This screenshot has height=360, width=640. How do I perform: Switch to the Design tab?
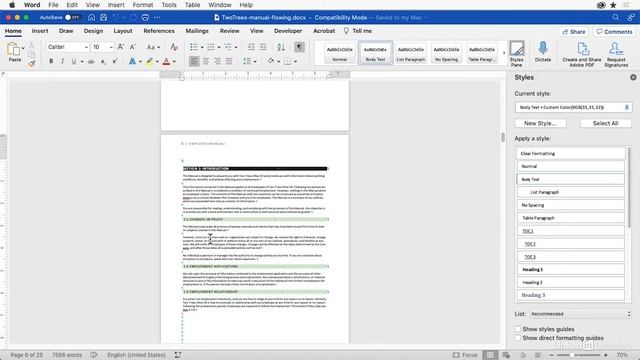tap(93, 31)
